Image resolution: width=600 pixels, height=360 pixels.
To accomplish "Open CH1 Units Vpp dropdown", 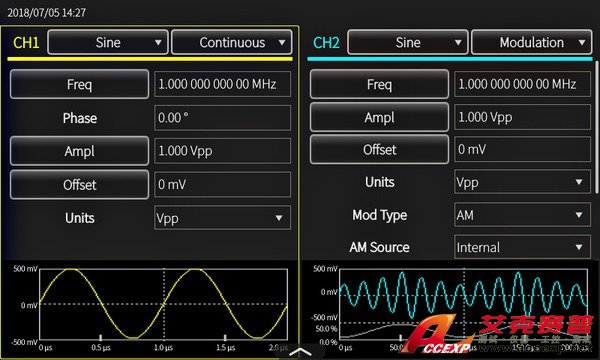I will pyautogui.click(x=222, y=218).
